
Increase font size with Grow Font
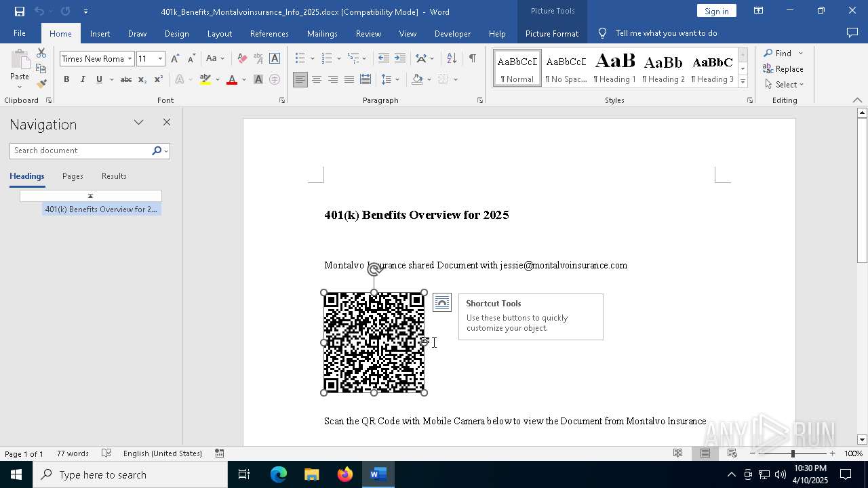[175, 59]
